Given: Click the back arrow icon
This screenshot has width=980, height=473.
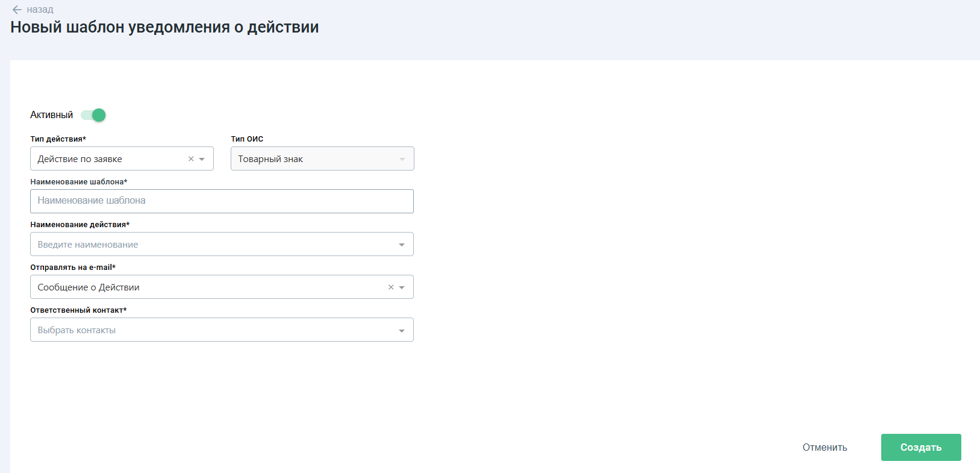Looking at the screenshot, I should [x=17, y=10].
